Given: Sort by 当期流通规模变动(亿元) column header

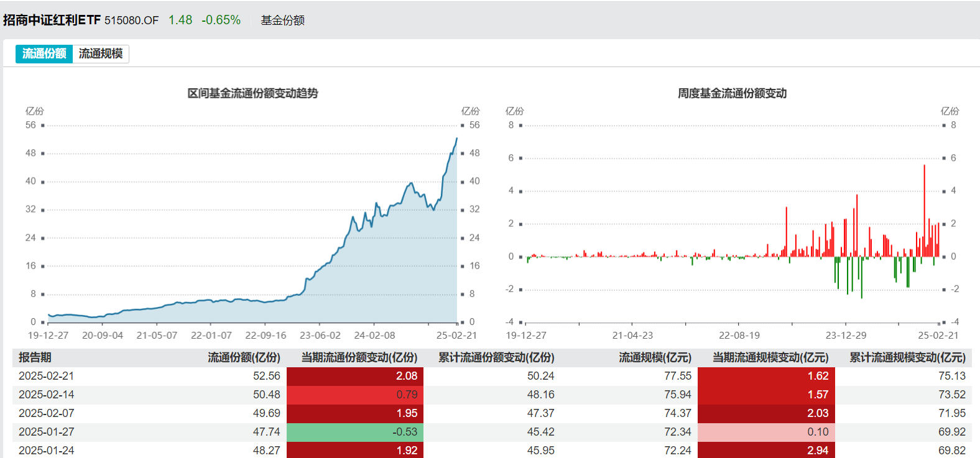Looking at the screenshot, I should pyautogui.click(x=770, y=357).
